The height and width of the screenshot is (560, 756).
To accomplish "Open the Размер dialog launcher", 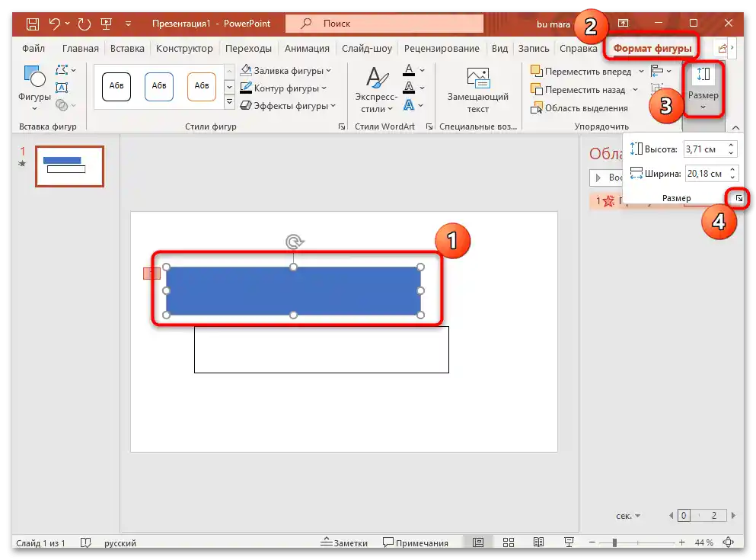I will point(736,197).
